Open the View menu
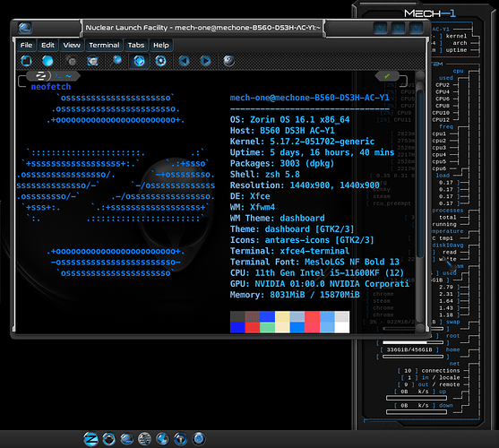 tap(72, 45)
